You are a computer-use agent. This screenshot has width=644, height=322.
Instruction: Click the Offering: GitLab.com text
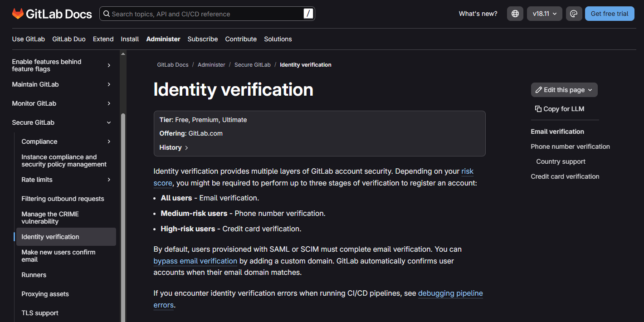click(x=191, y=133)
